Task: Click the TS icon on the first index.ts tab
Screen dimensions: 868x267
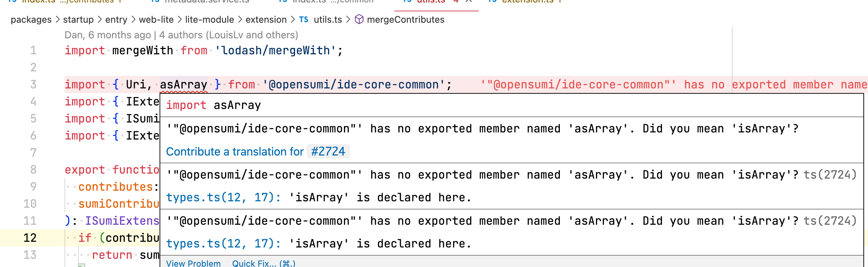Action: pyautogui.click(x=13, y=1)
